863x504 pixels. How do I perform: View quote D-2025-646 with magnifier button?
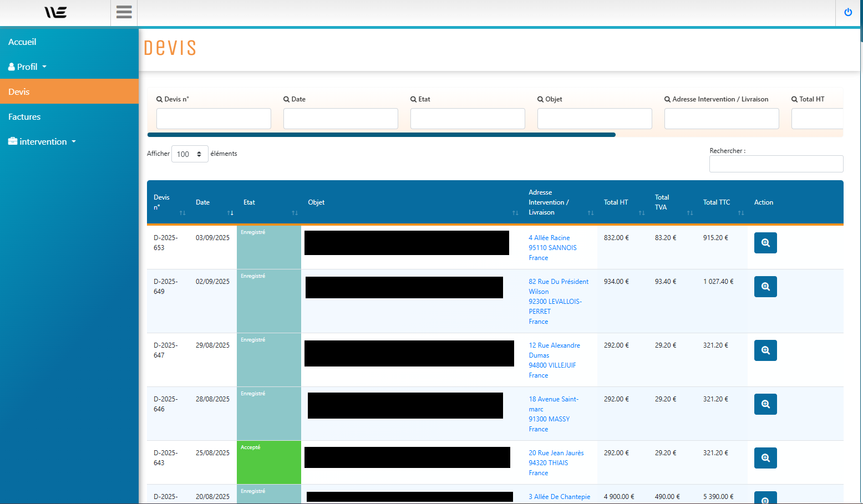coord(765,404)
